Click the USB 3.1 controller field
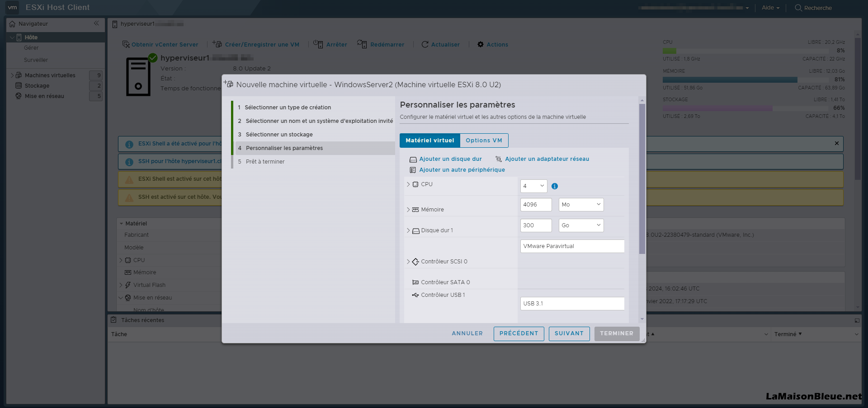The height and width of the screenshot is (408, 868). (572, 304)
